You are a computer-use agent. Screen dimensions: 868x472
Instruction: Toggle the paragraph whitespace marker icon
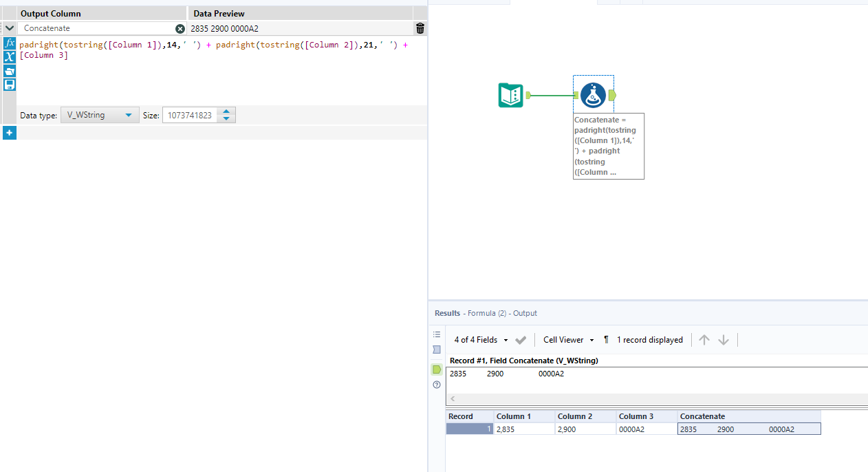click(x=606, y=340)
